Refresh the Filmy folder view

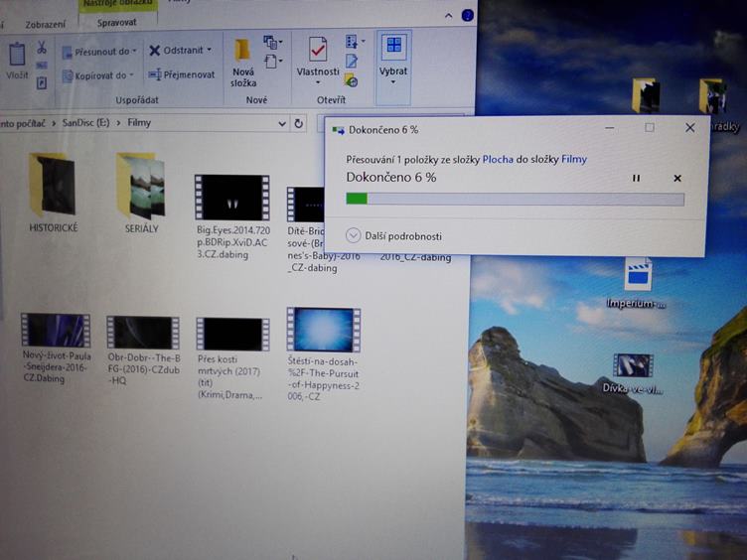coord(299,124)
